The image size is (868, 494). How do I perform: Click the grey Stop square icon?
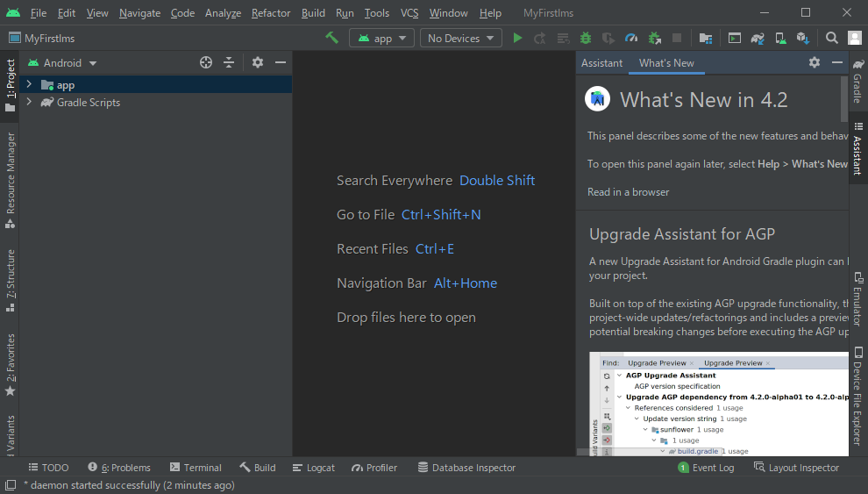(677, 38)
